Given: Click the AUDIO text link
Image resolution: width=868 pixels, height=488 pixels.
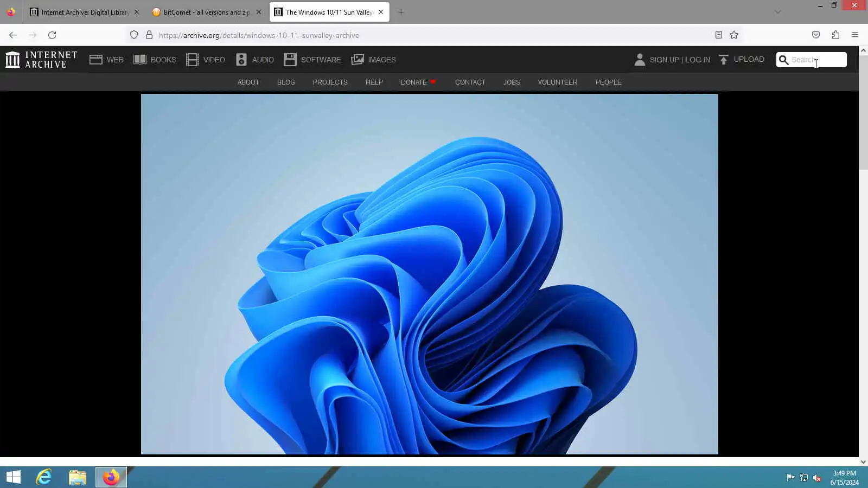Looking at the screenshot, I should [263, 60].
